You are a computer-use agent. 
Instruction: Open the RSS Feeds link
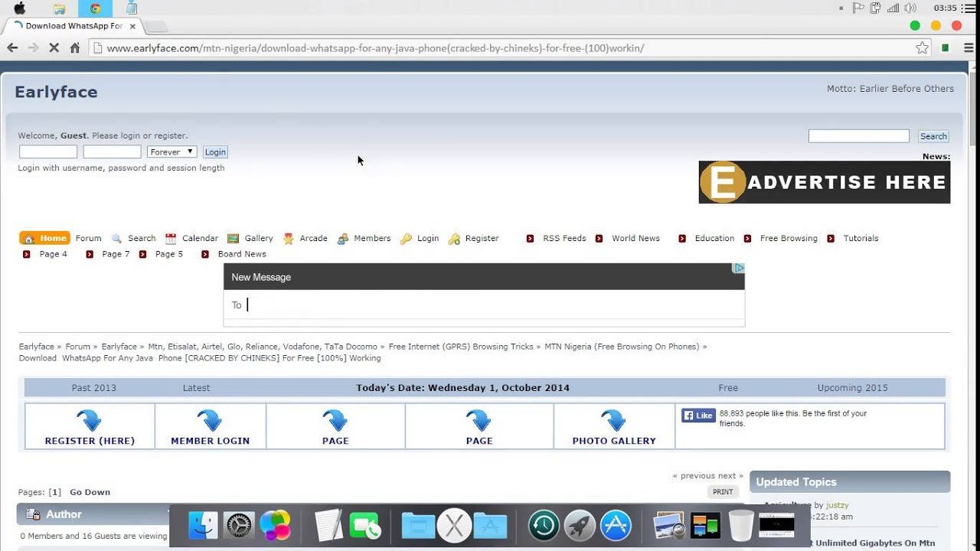(564, 238)
